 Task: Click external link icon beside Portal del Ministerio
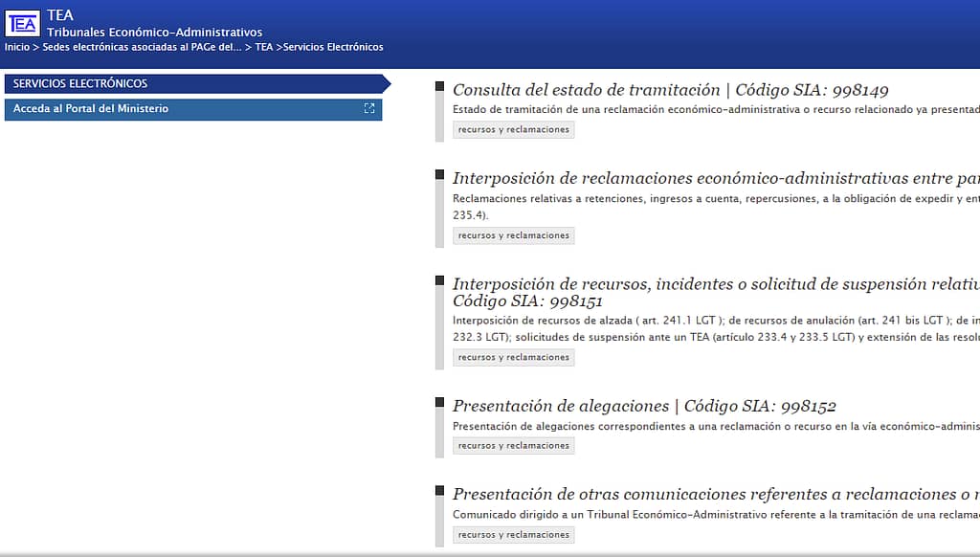tap(369, 109)
